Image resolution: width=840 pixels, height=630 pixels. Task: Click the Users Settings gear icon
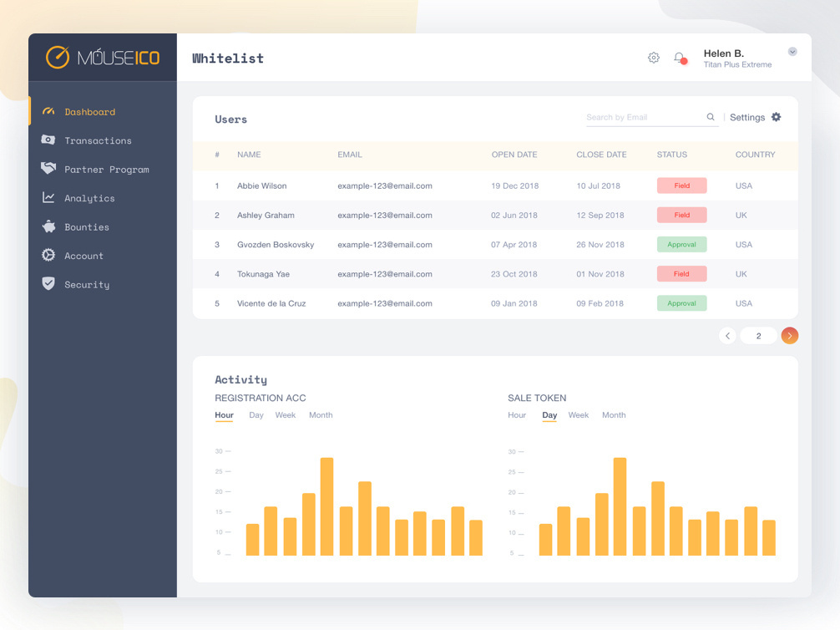pos(776,117)
